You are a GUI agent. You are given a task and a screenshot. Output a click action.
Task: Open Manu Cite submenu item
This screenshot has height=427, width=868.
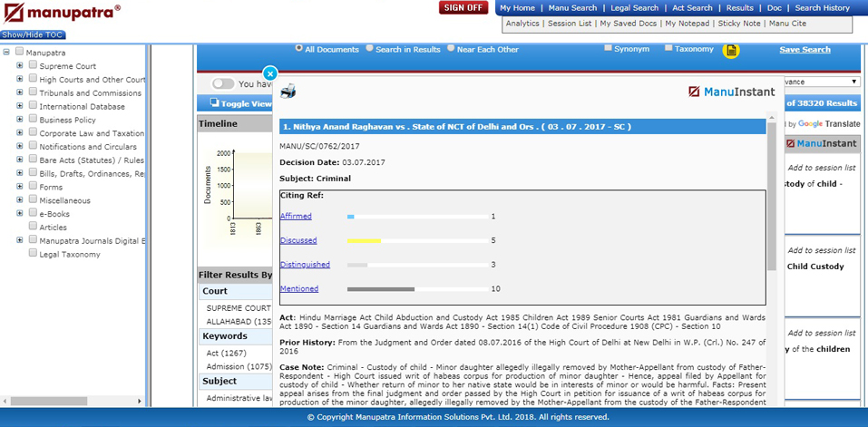click(x=787, y=24)
